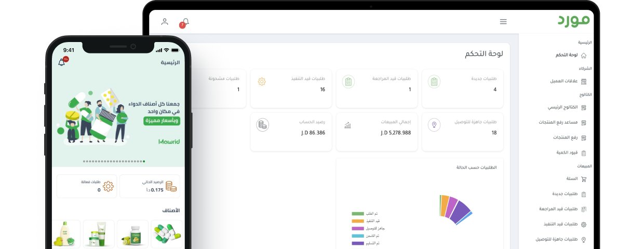Click the cart icon beside السلة
644x249 pixels.
(x=583, y=179)
